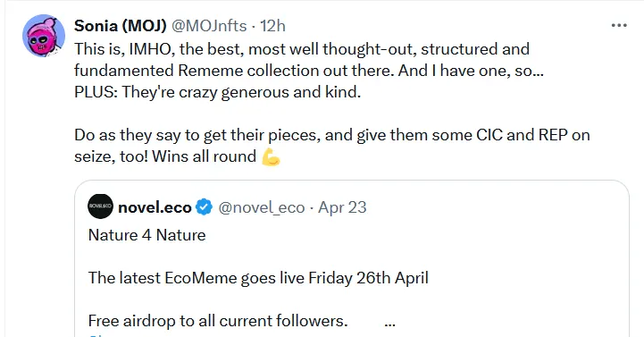Click the Apr 23 date on quoted tweet
Image resolution: width=644 pixels, height=337 pixels.
tap(342, 207)
